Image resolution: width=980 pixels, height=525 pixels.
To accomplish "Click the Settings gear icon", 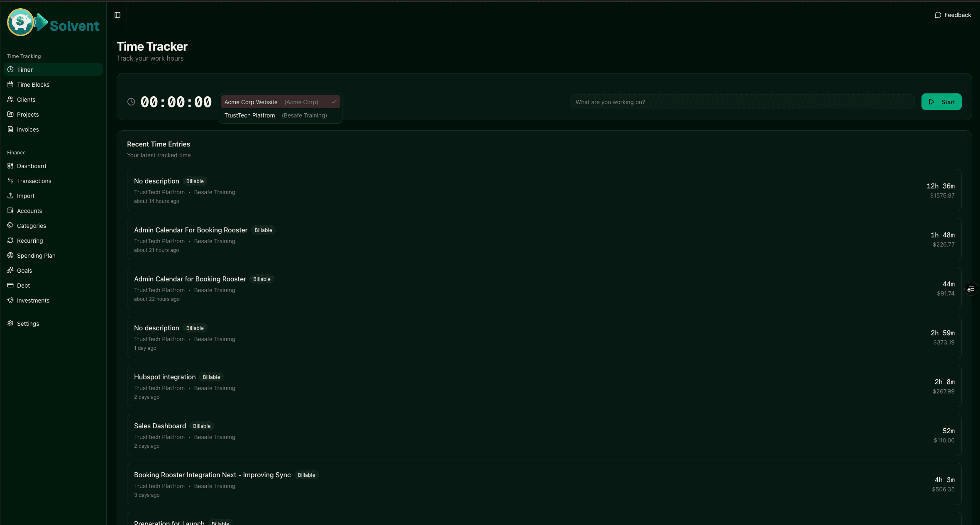I will point(11,323).
